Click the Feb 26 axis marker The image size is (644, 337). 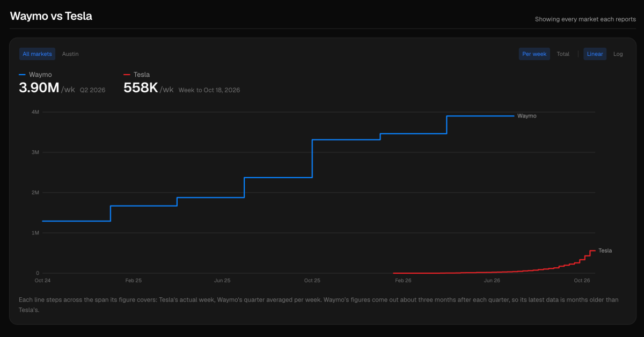tap(403, 281)
